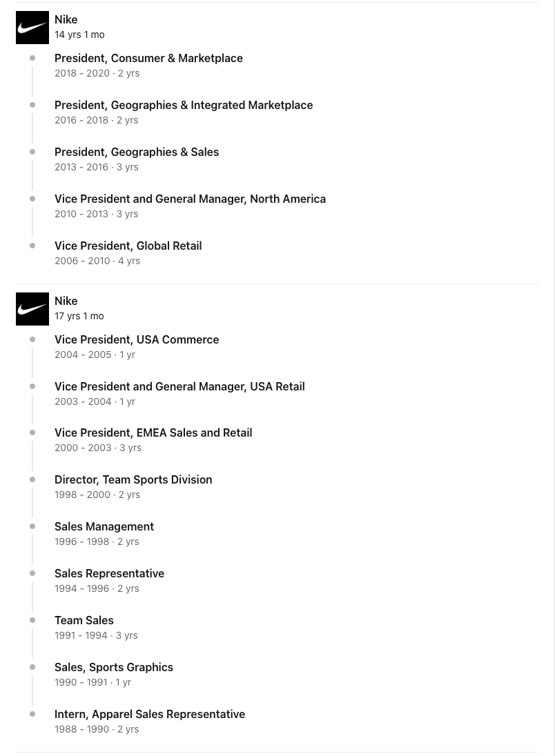
Task: Click the timeline bullet beside Team Sales
Action: pos(32,620)
